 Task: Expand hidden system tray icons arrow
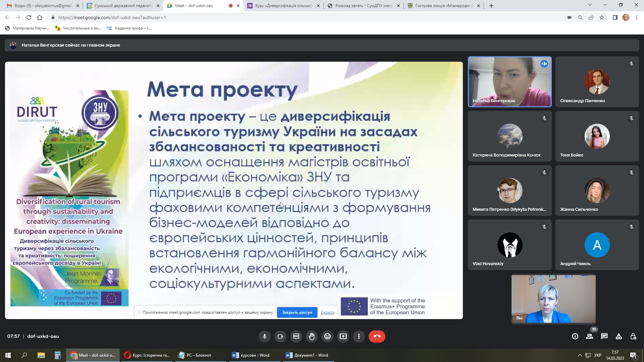pyautogui.click(x=580, y=355)
